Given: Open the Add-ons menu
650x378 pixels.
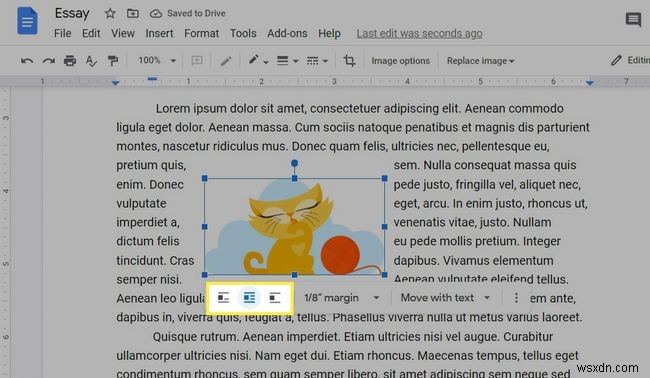Looking at the screenshot, I should click(x=287, y=33).
